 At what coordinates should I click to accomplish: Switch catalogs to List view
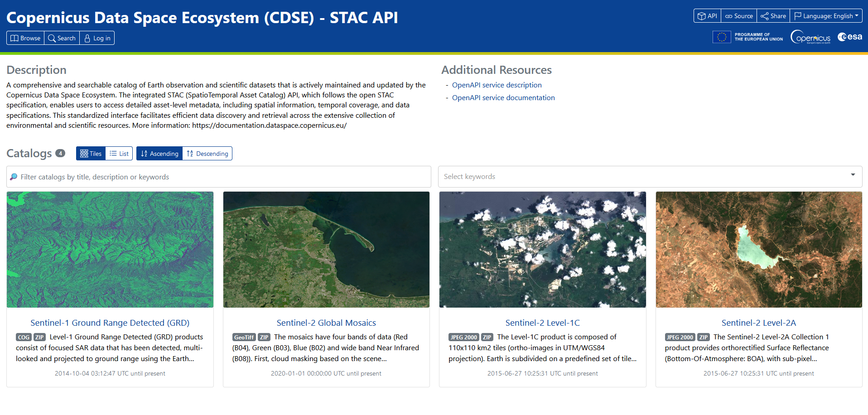point(119,154)
